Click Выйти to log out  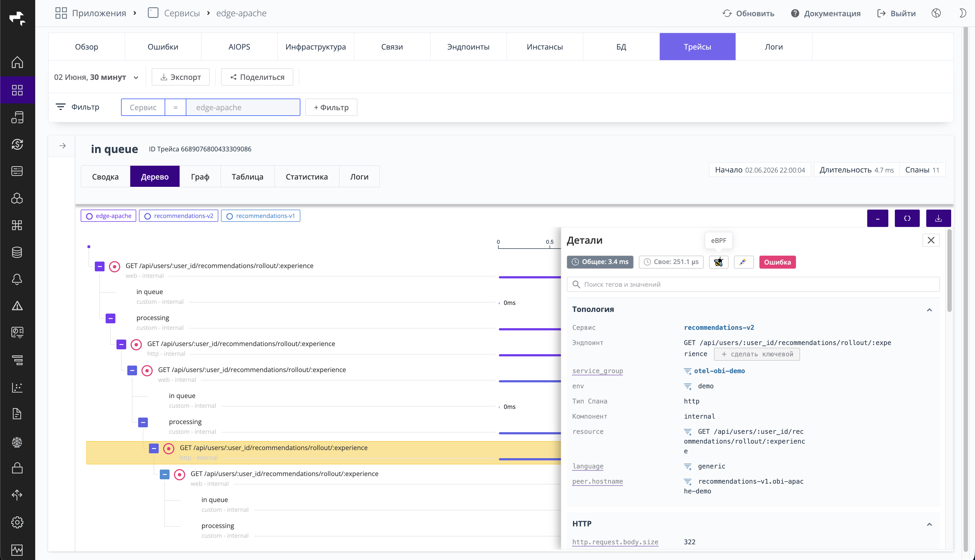pos(896,14)
